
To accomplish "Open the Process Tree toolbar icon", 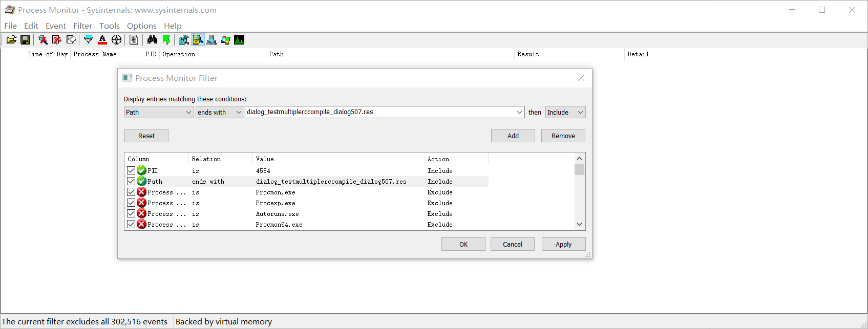I will [134, 40].
